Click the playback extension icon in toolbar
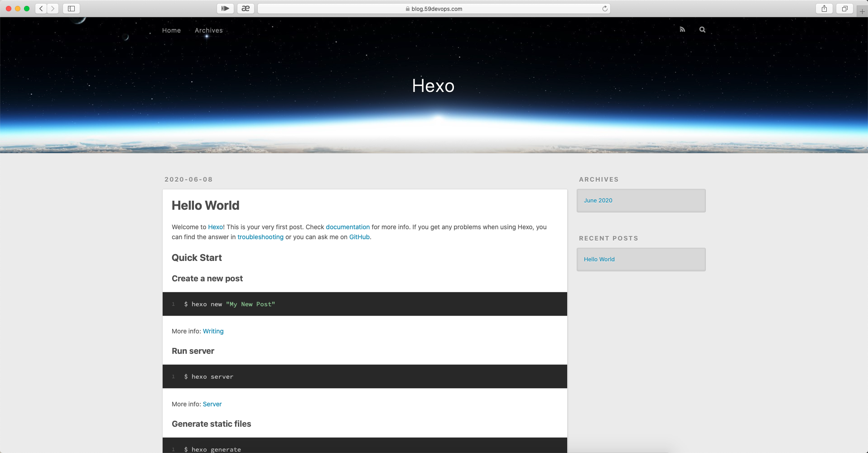 [225, 9]
